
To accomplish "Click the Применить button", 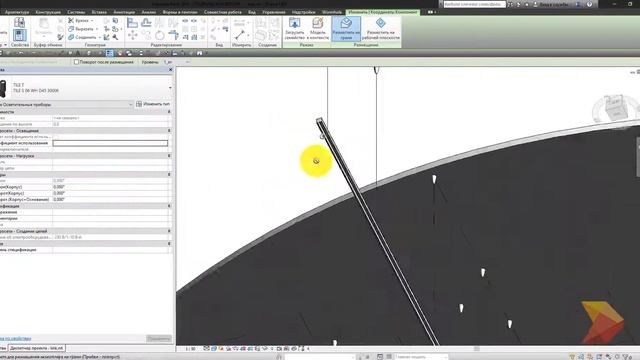I will (159, 339).
